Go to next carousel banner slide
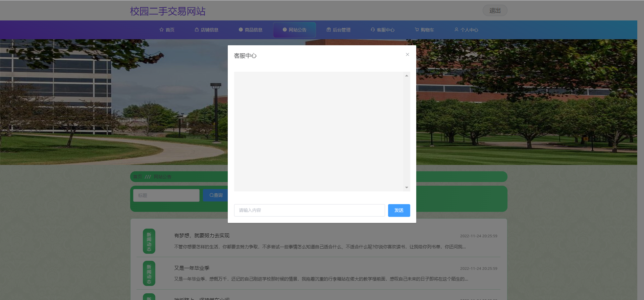The width and height of the screenshot is (644, 300). point(626,102)
